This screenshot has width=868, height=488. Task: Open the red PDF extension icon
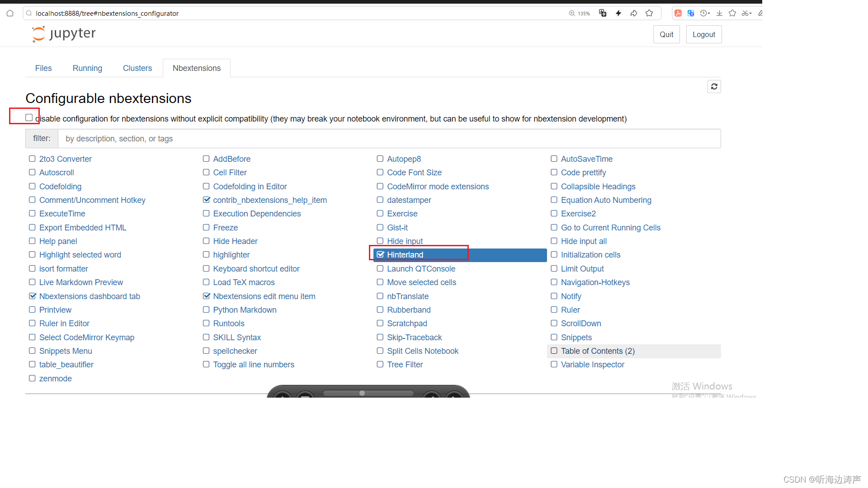[678, 13]
